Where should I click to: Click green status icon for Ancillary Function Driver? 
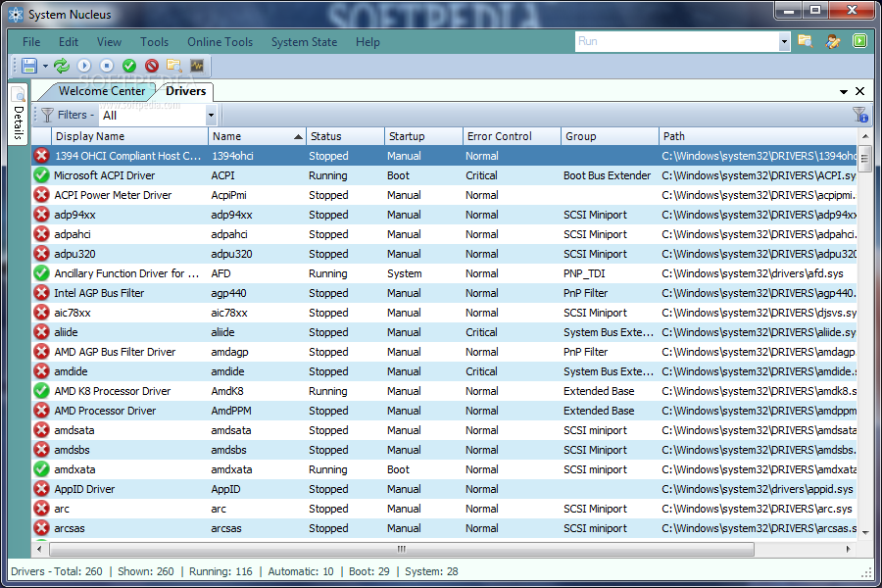click(41, 273)
